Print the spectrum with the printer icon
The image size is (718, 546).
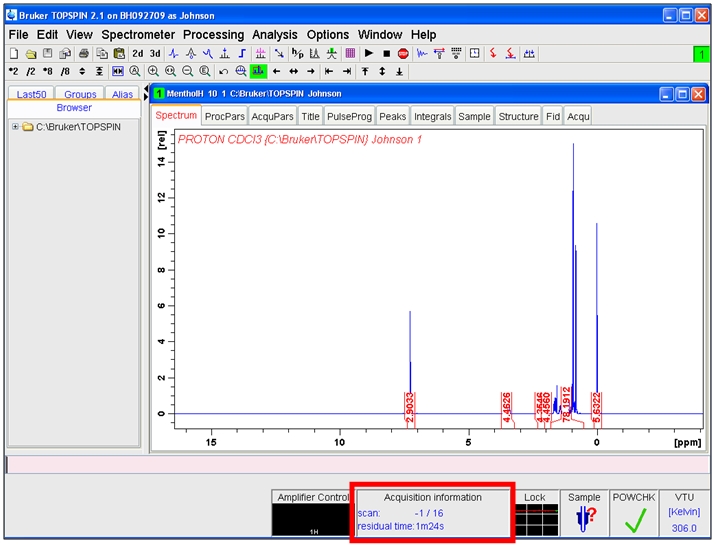point(84,54)
